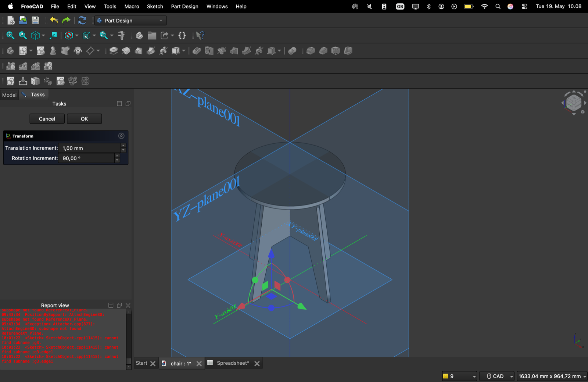Select the MultiTransform tool
Screen dimensions: 588x382
[x=48, y=66]
